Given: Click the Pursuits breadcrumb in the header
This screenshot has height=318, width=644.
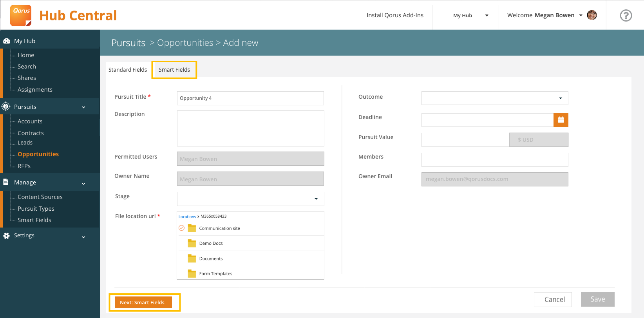Looking at the screenshot, I should (128, 43).
